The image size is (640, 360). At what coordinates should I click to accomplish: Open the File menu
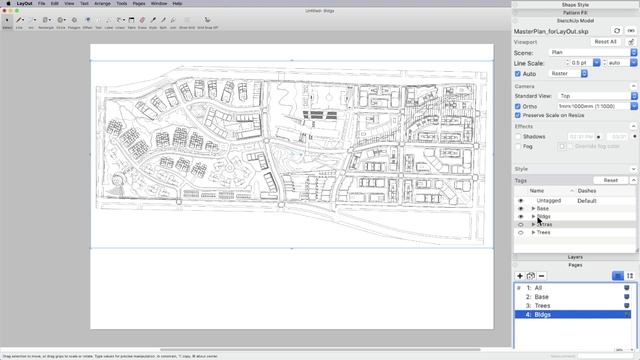click(42, 3)
